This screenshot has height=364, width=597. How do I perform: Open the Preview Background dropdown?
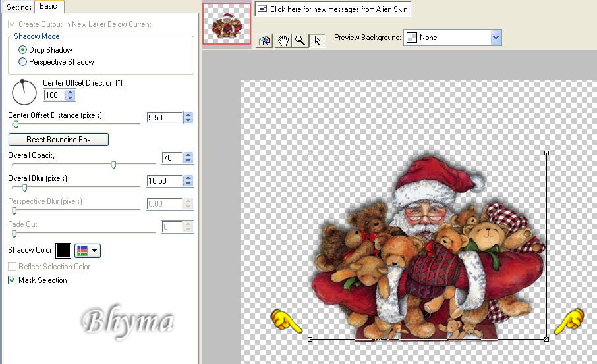pos(496,38)
